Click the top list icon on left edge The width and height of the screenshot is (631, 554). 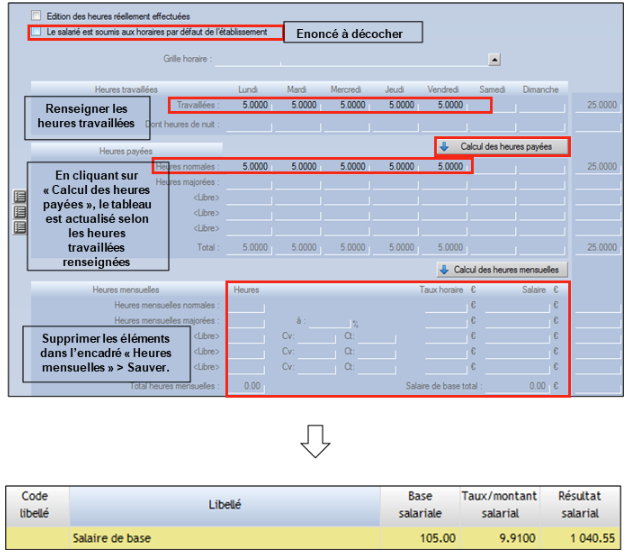coord(20,196)
